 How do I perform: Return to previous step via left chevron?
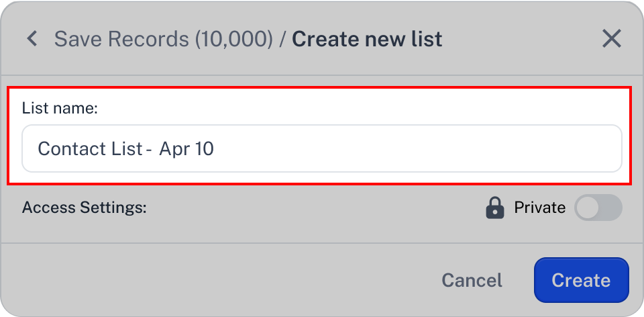[x=32, y=39]
